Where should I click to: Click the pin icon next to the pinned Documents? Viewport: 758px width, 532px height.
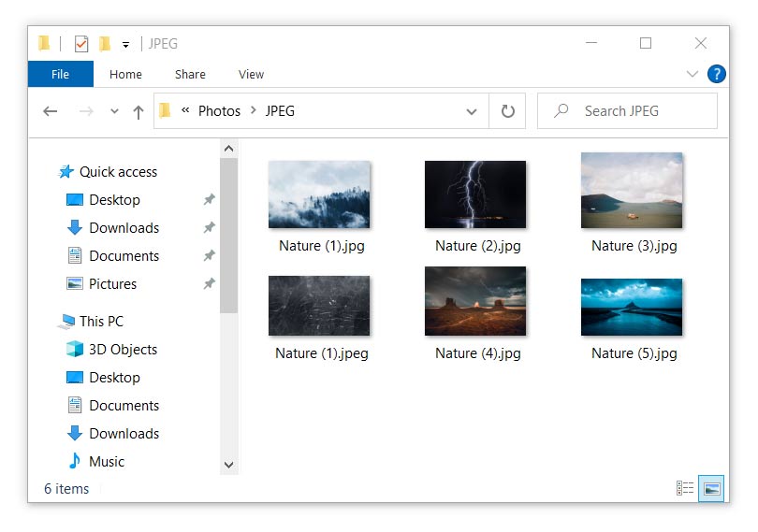209,255
